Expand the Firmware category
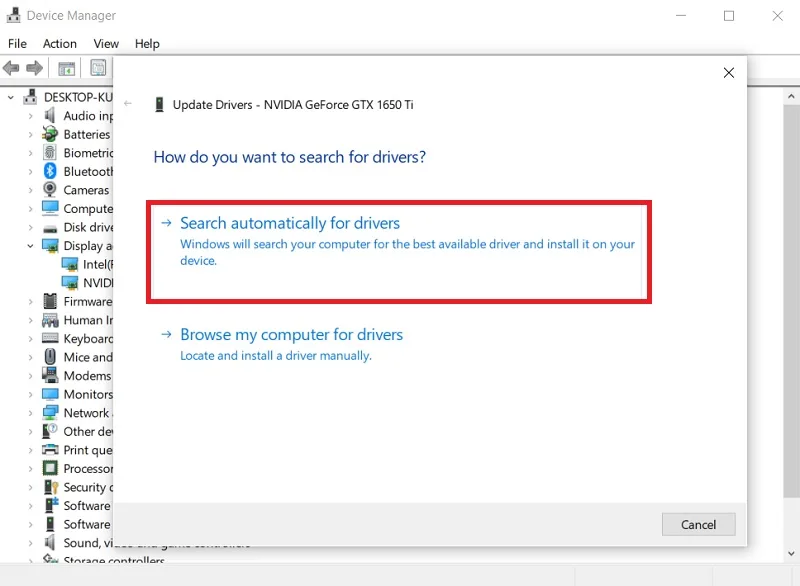This screenshot has height=586, width=800. coord(30,302)
